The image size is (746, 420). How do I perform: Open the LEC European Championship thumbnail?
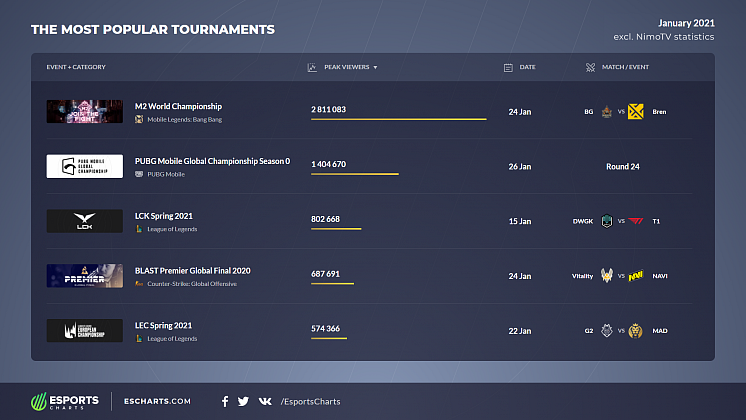(85, 331)
